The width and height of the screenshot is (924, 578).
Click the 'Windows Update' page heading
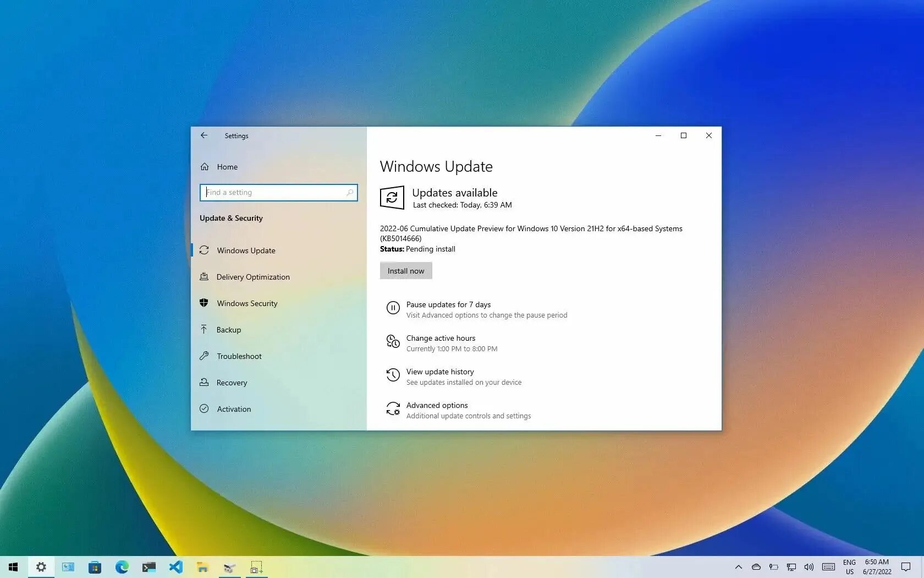(x=436, y=166)
